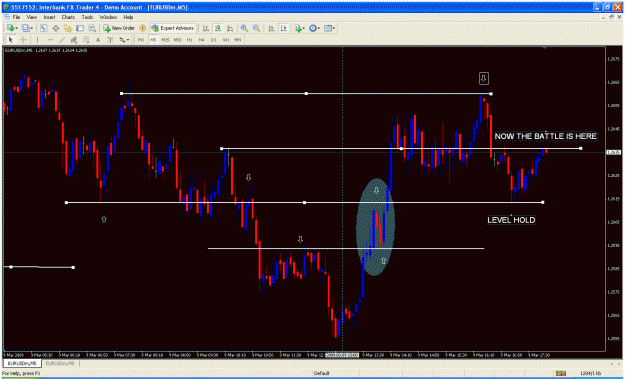
Task: Open the Indicators list icon
Action: [x=297, y=28]
